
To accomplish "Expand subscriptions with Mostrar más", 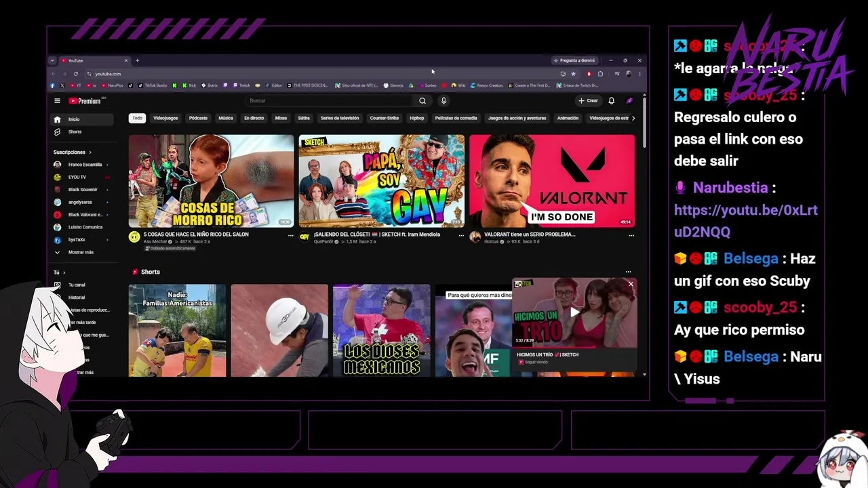I will (x=83, y=252).
